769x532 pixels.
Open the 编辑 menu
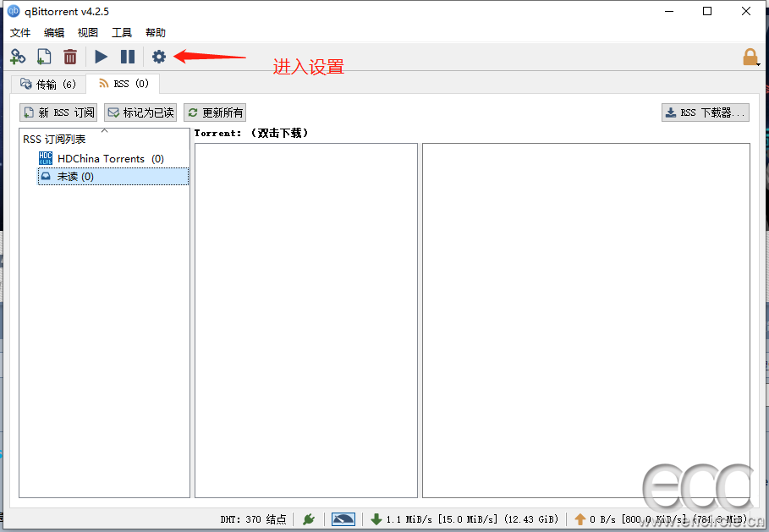[54, 33]
